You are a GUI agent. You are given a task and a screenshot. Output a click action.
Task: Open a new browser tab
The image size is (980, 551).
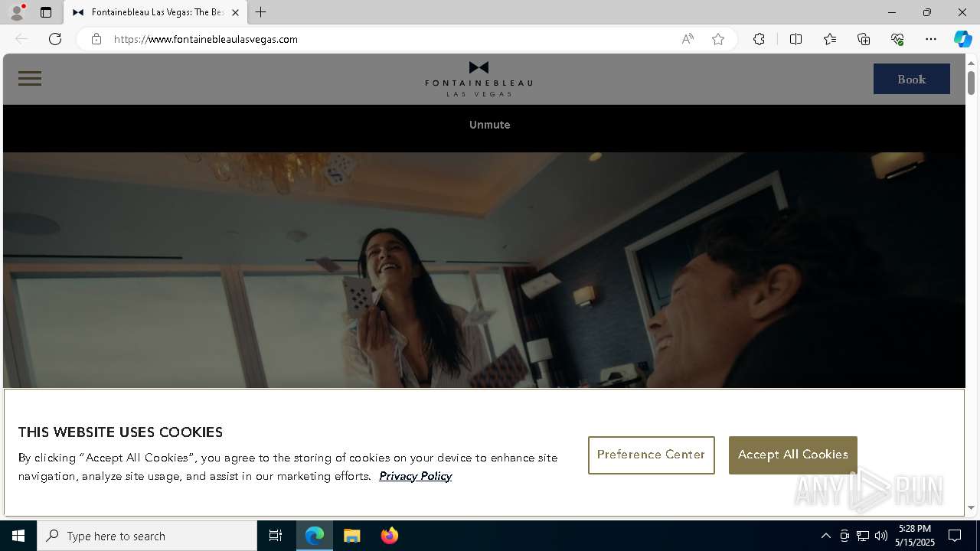click(x=261, y=12)
